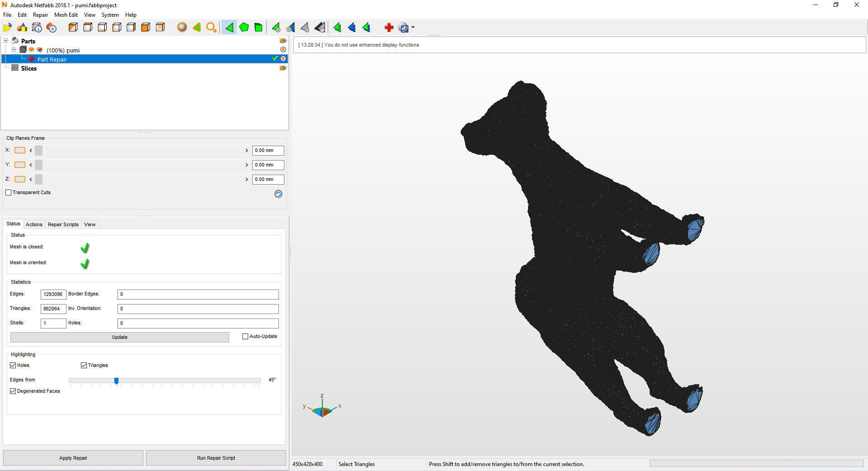The width and height of the screenshot is (868, 471).
Task: Click the blue globe toolbar icon
Action: click(x=404, y=28)
